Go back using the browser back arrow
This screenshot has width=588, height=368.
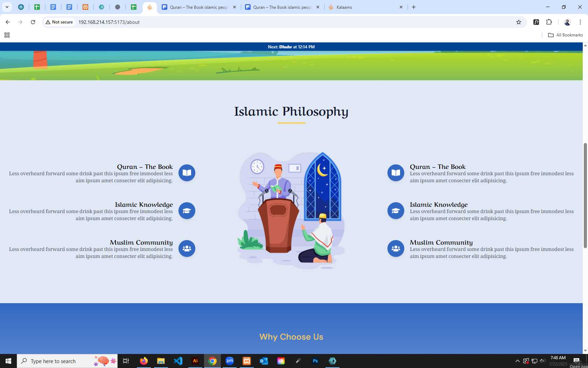pyautogui.click(x=8, y=22)
